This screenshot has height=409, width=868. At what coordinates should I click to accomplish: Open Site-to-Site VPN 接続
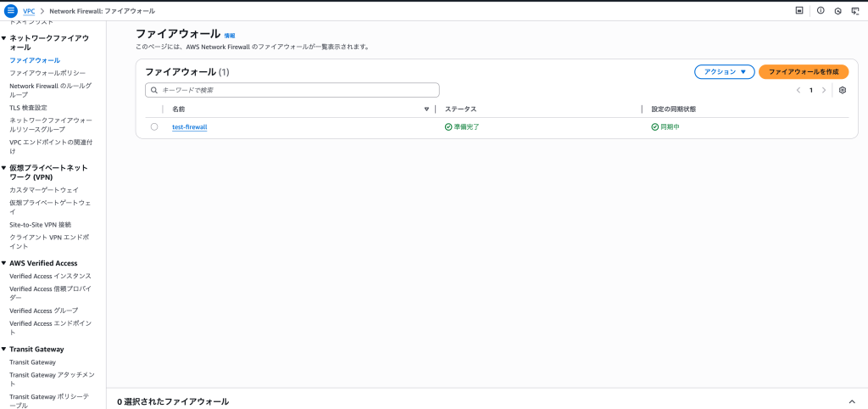point(41,225)
